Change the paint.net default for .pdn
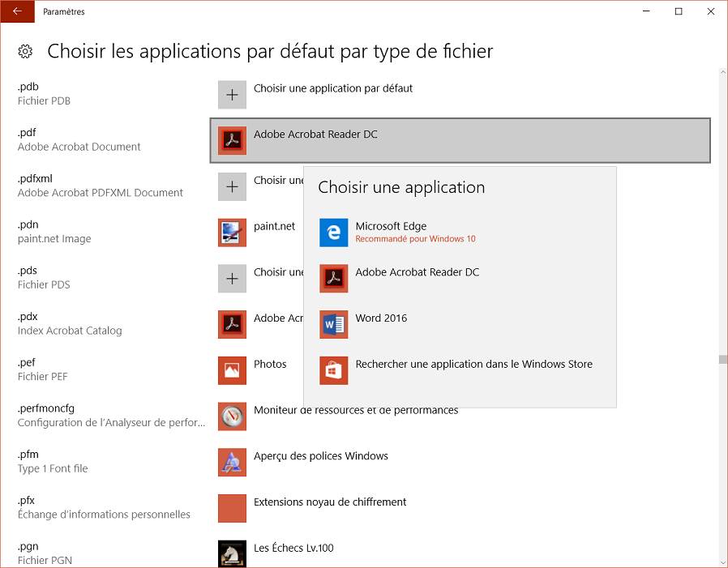This screenshot has height=568, width=728. (x=274, y=226)
